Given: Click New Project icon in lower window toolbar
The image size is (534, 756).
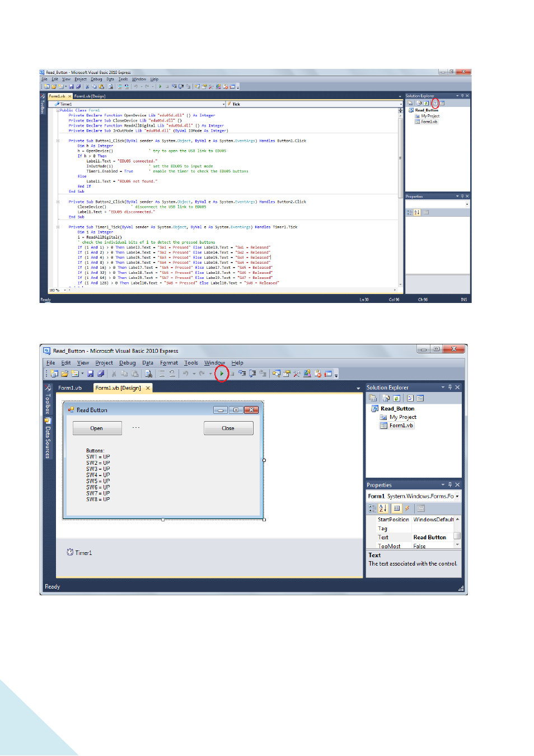Looking at the screenshot, I should tap(54, 374).
